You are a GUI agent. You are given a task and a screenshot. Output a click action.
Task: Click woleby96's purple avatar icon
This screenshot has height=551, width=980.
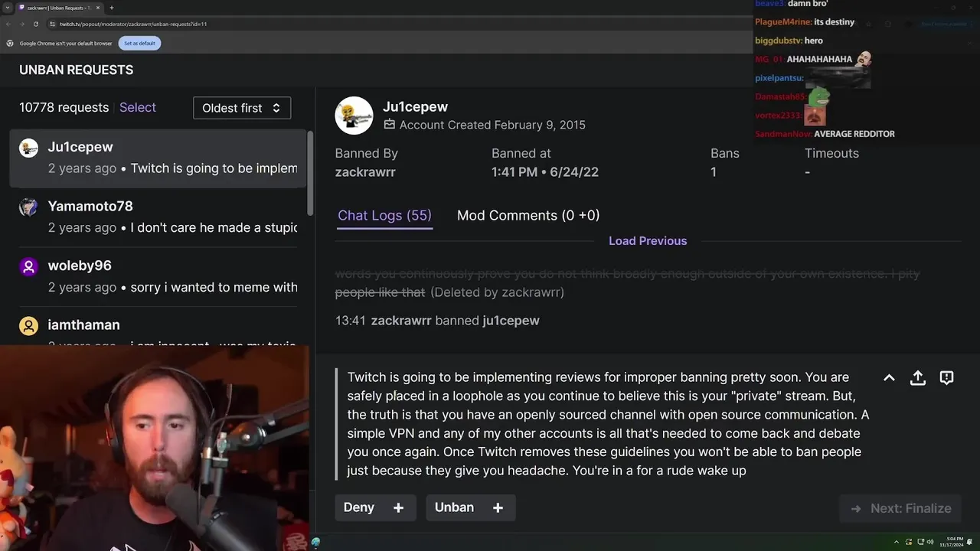click(x=28, y=266)
